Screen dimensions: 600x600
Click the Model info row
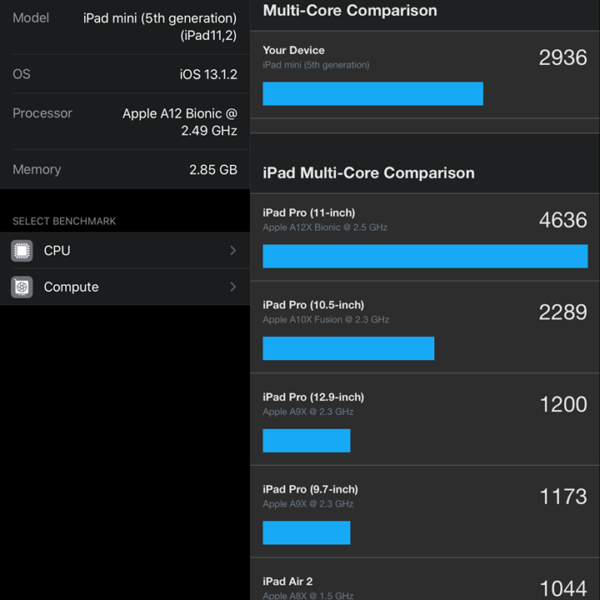[x=124, y=27]
